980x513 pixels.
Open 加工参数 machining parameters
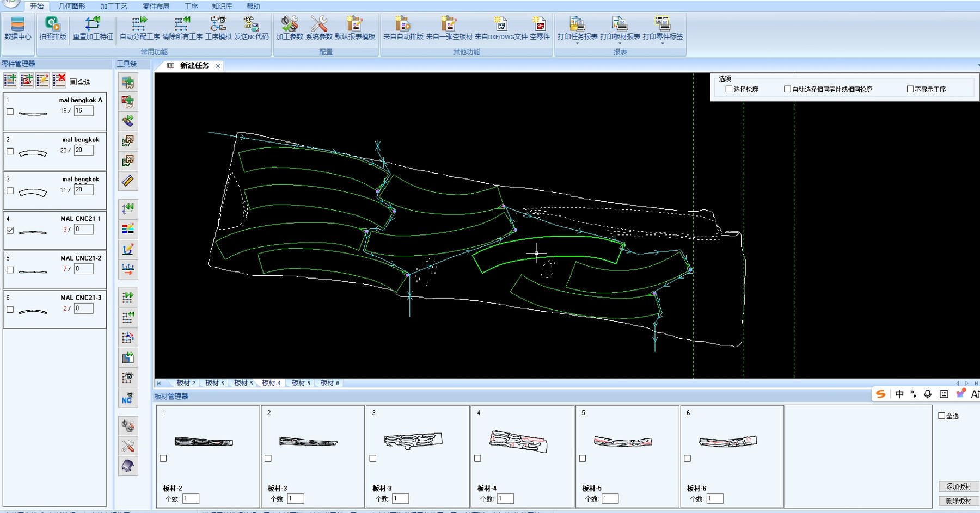pyautogui.click(x=290, y=28)
